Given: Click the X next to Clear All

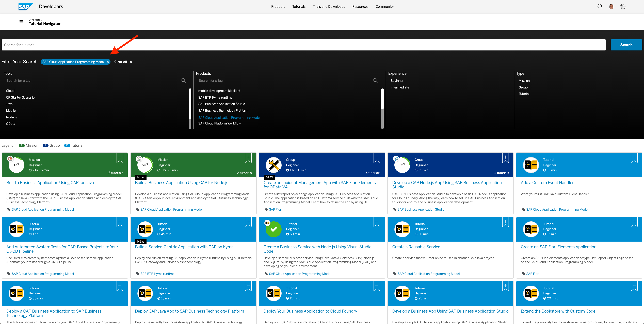Looking at the screenshot, I should [x=131, y=62].
